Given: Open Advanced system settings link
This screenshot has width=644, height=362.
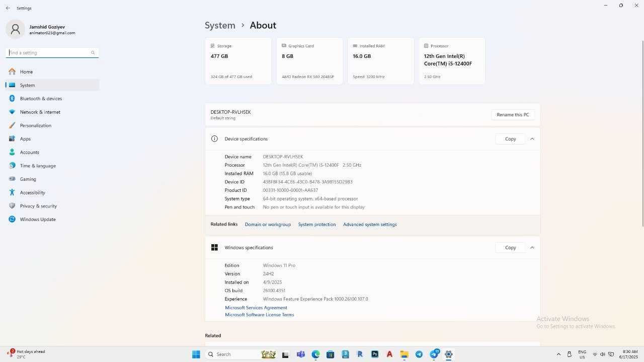Looking at the screenshot, I should pos(370,225).
